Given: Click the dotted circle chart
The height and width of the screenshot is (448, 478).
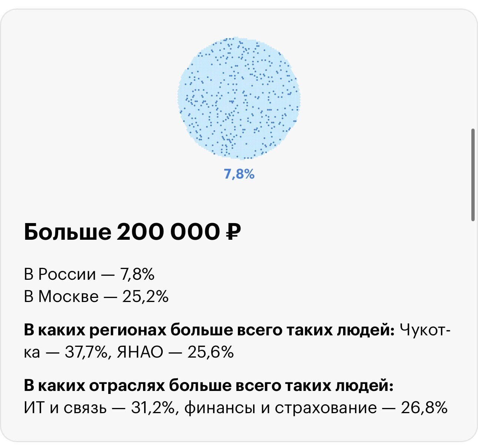Looking at the screenshot, I should point(239,98).
